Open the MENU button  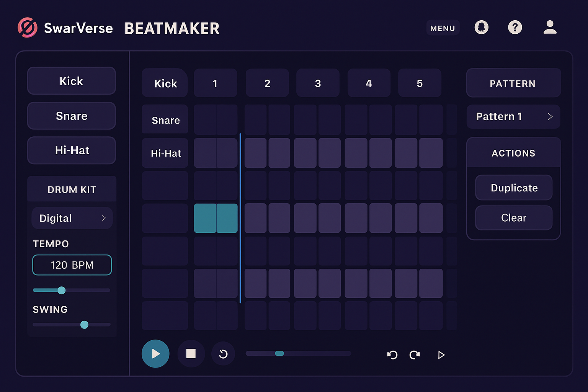[443, 28]
